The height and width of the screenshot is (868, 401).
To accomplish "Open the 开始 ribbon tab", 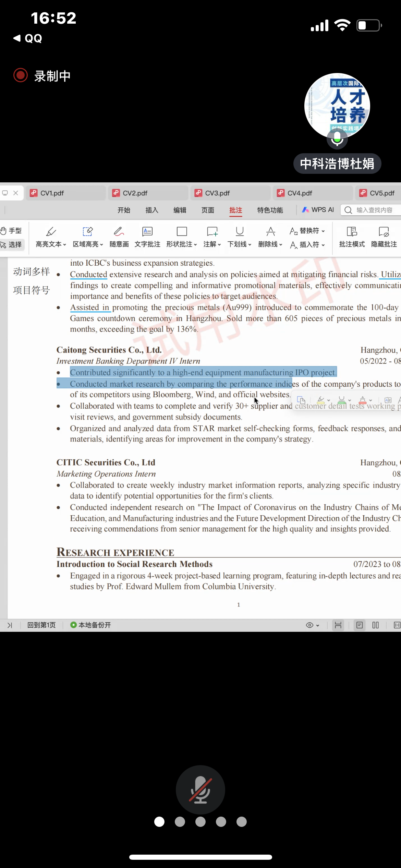I will tap(124, 210).
